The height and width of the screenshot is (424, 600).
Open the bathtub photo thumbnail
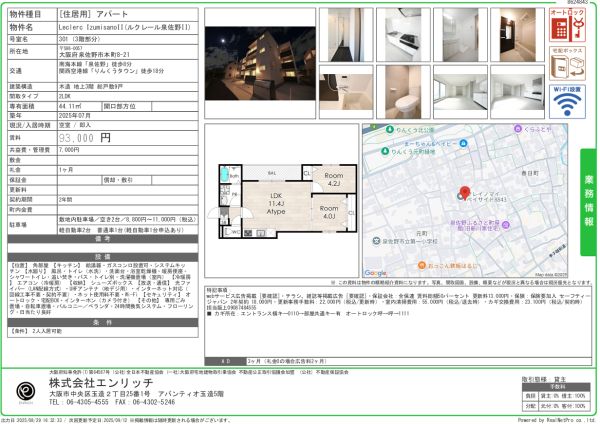click(x=346, y=92)
